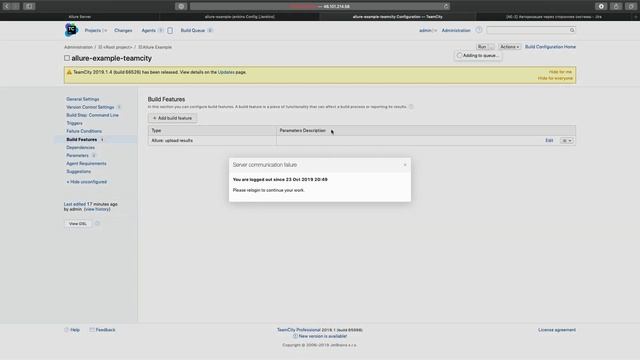Open the Build Queue menu
This screenshot has height=360, width=640.
(193, 31)
